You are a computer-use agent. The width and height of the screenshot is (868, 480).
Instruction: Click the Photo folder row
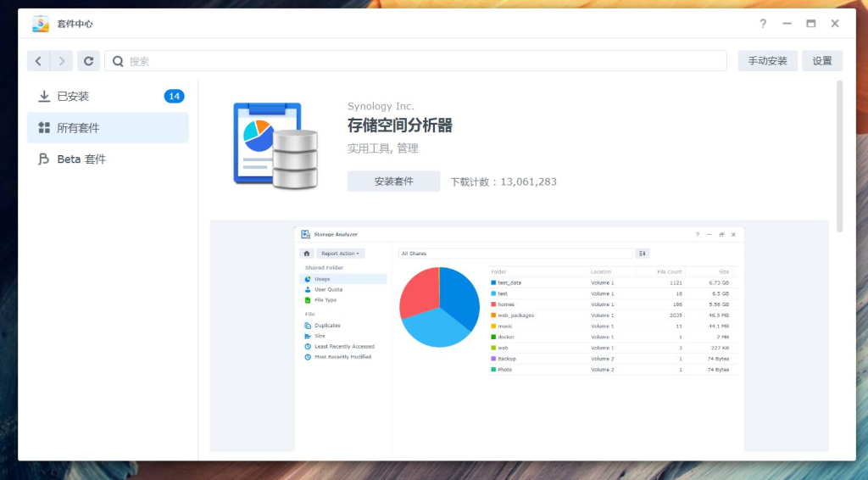click(x=614, y=370)
